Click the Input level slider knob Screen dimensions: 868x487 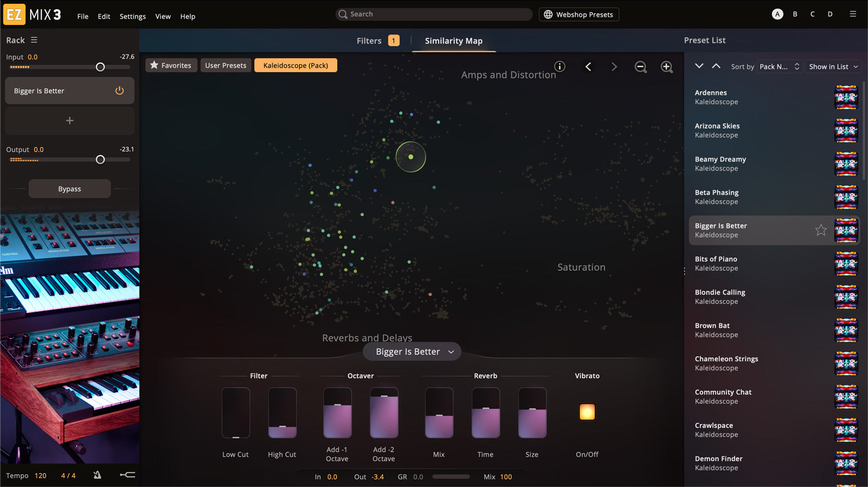[x=100, y=67]
